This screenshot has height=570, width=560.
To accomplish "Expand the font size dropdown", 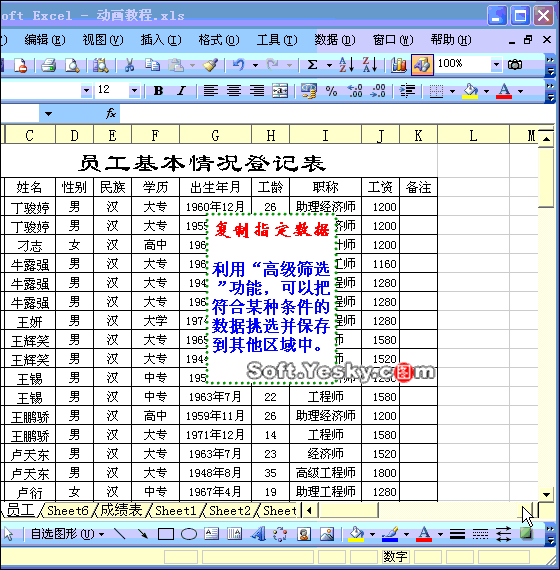I will coord(134,90).
